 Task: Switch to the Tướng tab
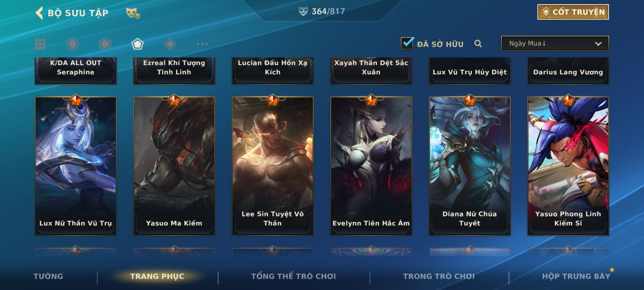click(48, 276)
